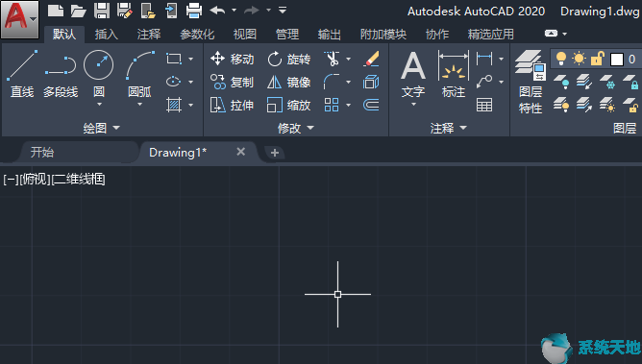
Task: Open Customize Quick Access Toolbar dropdown
Action: 283,10
